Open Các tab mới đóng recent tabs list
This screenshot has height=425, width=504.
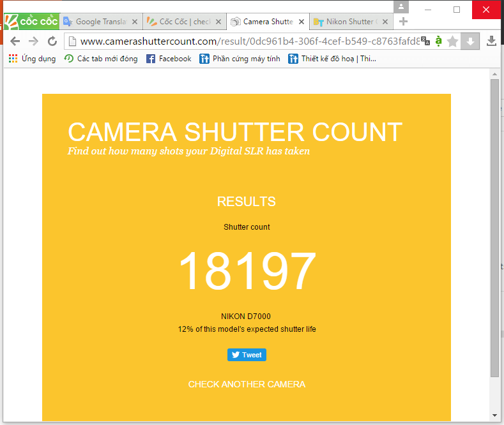click(101, 59)
